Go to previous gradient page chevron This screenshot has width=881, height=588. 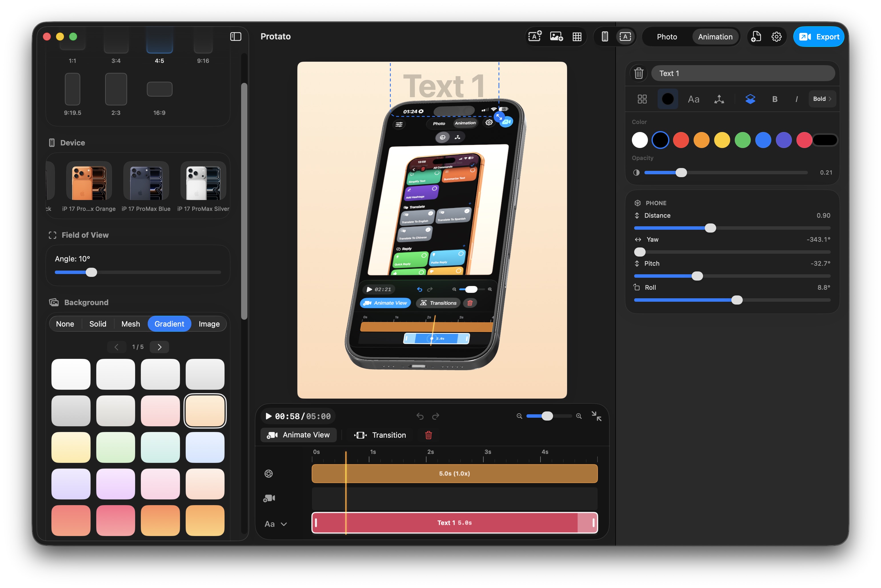(x=116, y=347)
